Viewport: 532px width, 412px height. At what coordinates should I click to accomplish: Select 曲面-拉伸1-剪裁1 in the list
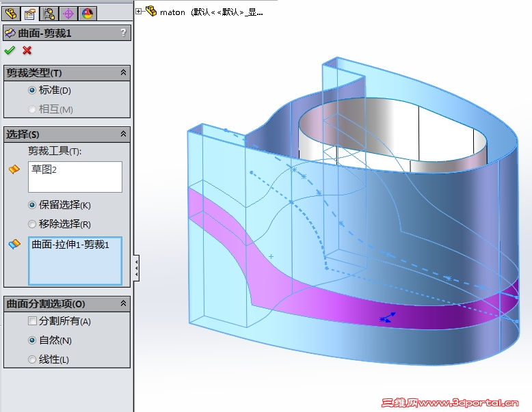coord(70,245)
